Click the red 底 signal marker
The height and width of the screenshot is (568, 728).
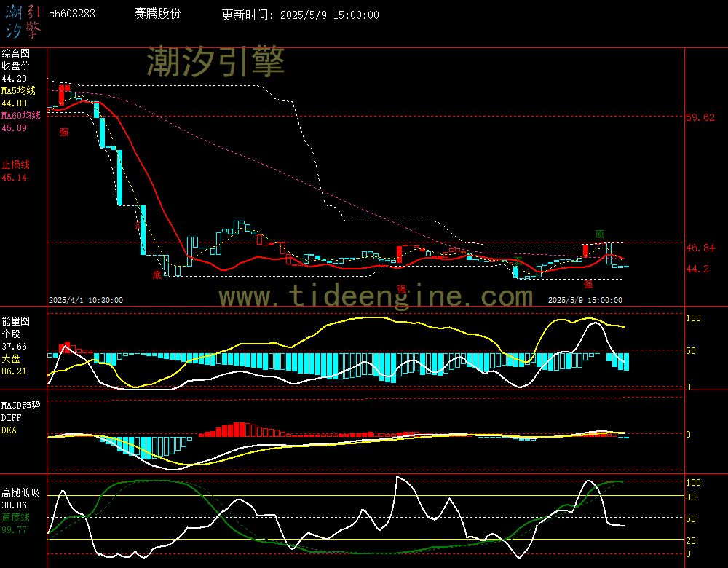click(x=157, y=275)
